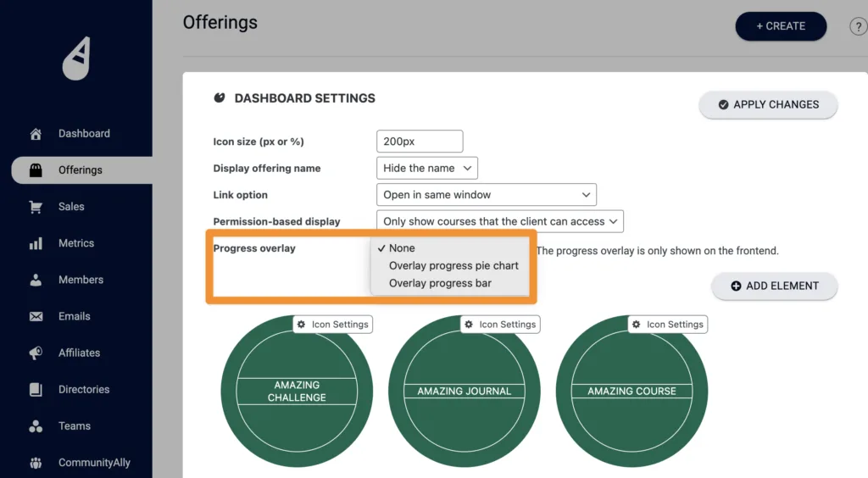This screenshot has width=868, height=478.
Task: Click the Affiliates megaphone icon
Action: pyautogui.click(x=36, y=353)
